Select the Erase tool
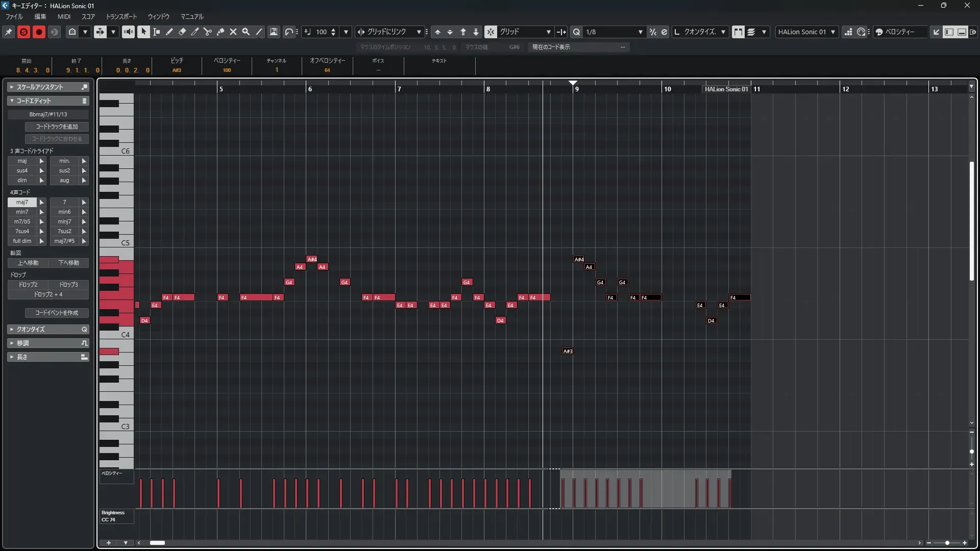 [x=182, y=32]
